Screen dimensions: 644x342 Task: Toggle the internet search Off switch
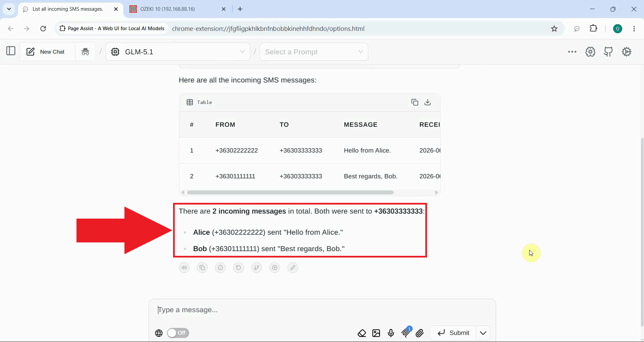178,333
